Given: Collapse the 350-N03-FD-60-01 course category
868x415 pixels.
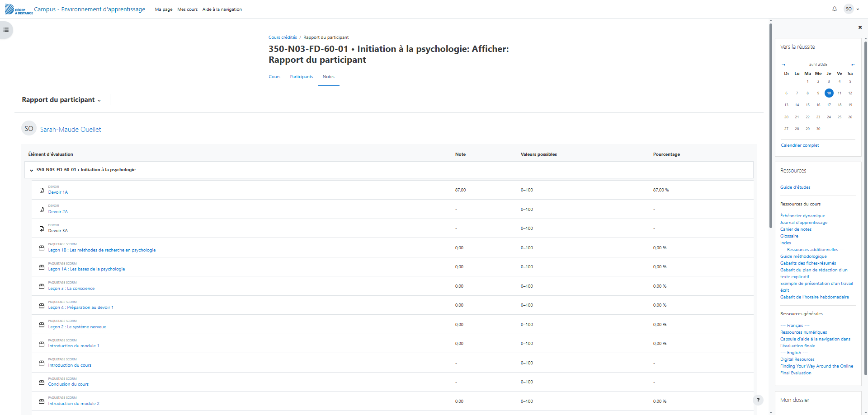Looking at the screenshot, I should pos(31,170).
